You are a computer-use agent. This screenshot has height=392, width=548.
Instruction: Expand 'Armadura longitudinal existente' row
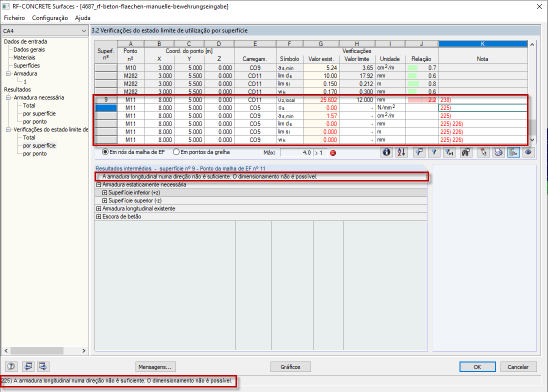click(98, 209)
